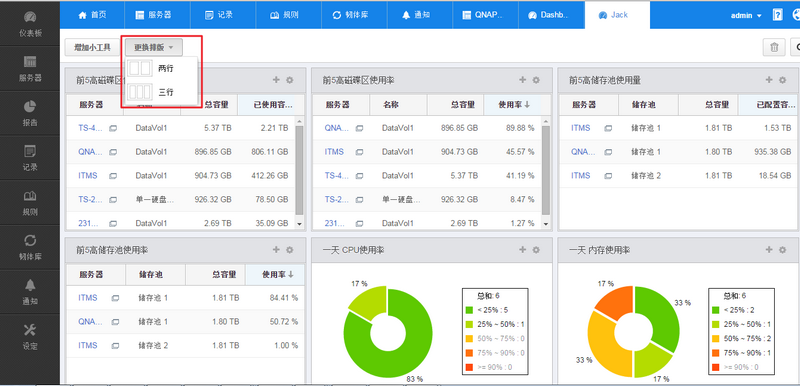The image size is (800, 386).
Task: Click plus icon on first disk volume widget
Action: pos(276,80)
